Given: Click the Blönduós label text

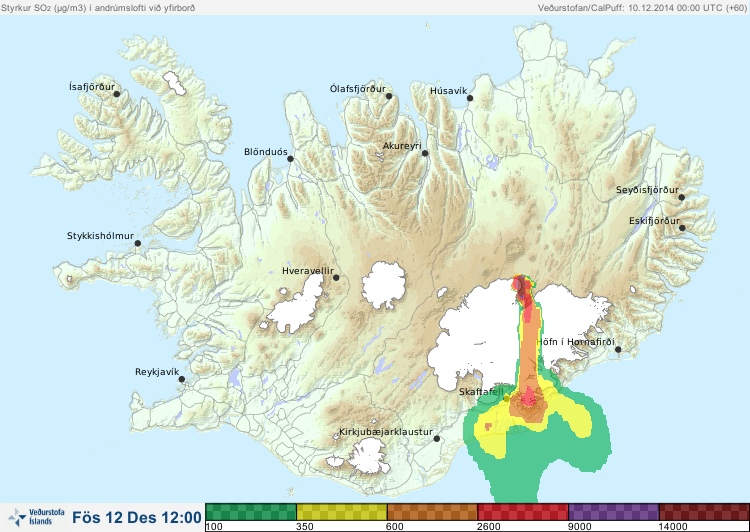Looking at the screenshot, I should pos(266,152).
